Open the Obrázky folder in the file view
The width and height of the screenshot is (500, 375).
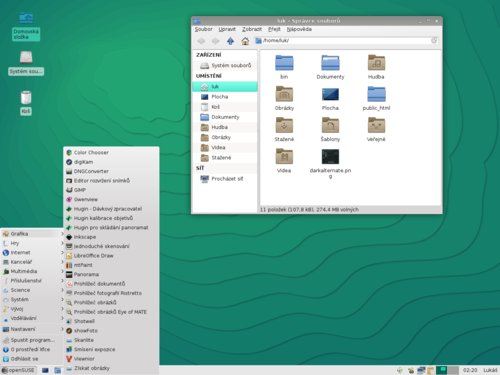[x=284, y=94]
